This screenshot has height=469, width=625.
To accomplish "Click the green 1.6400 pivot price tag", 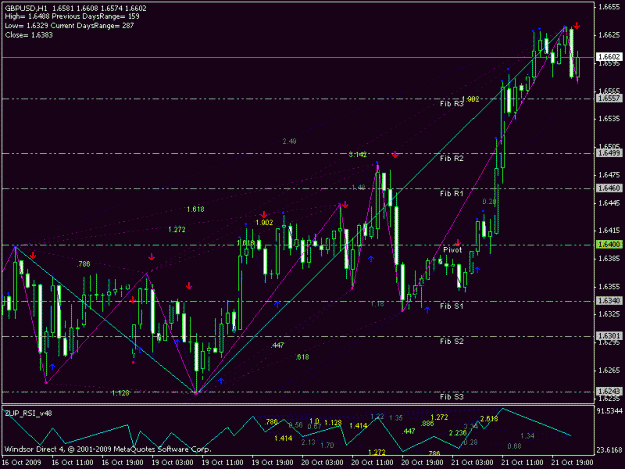I will tap(609, 244).
